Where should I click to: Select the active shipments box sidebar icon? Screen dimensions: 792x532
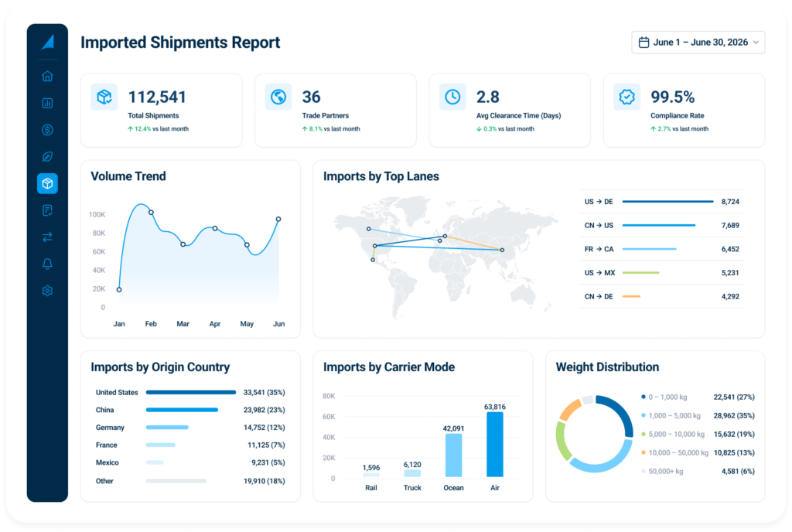tap(47, 183)
